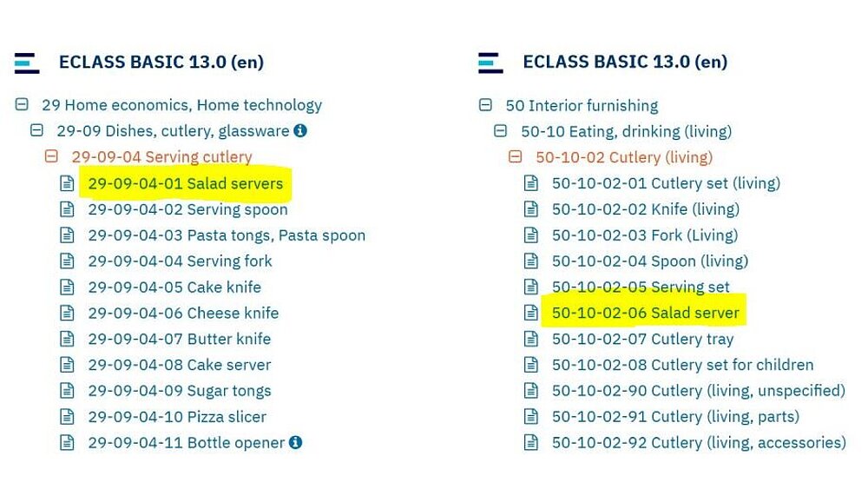Collapse the 50 Interior furnishing node
The image size is (868, 489).
pyautogui.click(x=485, y=106)
